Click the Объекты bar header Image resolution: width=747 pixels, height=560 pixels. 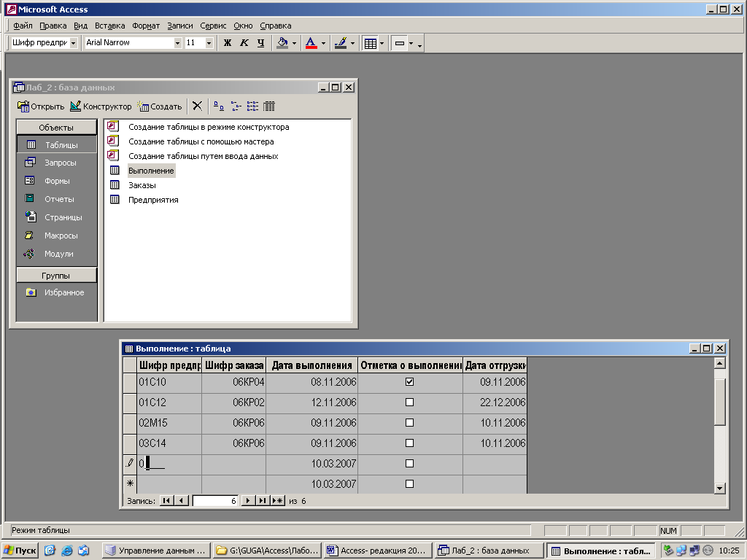(x=56, y=128)
